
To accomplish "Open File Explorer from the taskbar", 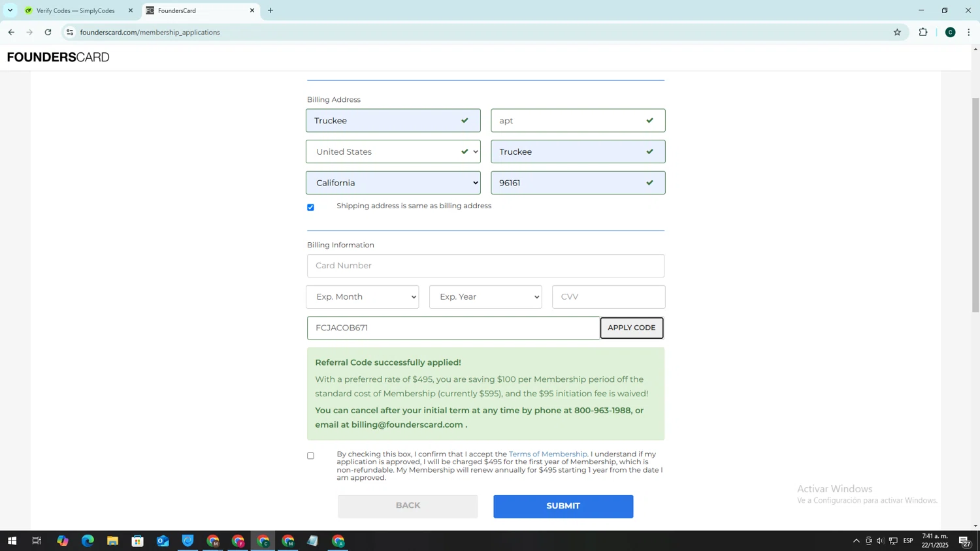I will coord(112,541).
